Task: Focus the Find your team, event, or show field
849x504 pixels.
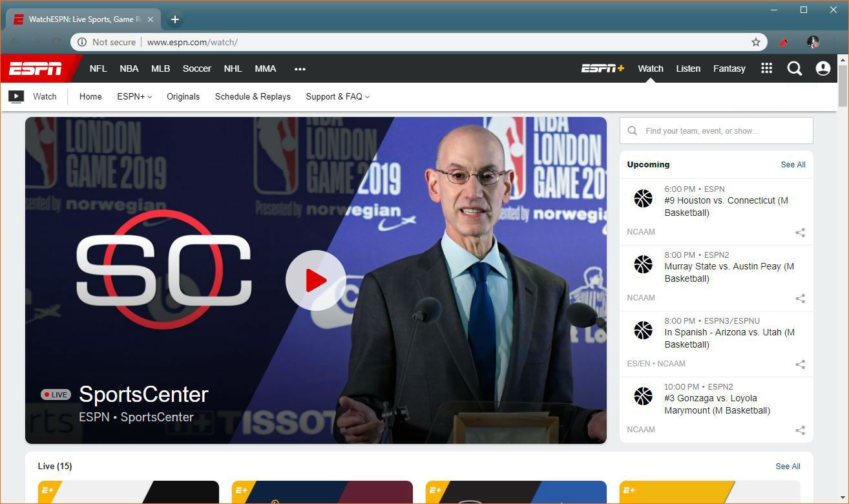Action: [717, 131]
